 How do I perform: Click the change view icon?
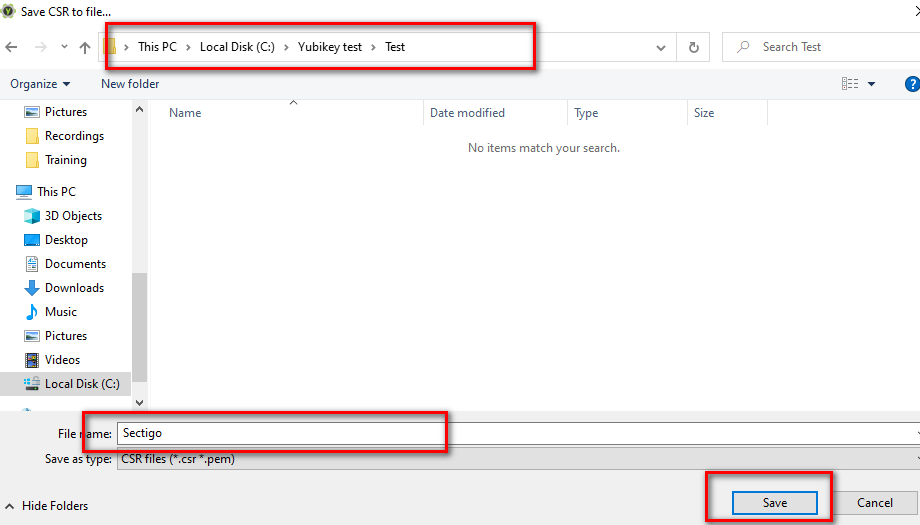850,84
